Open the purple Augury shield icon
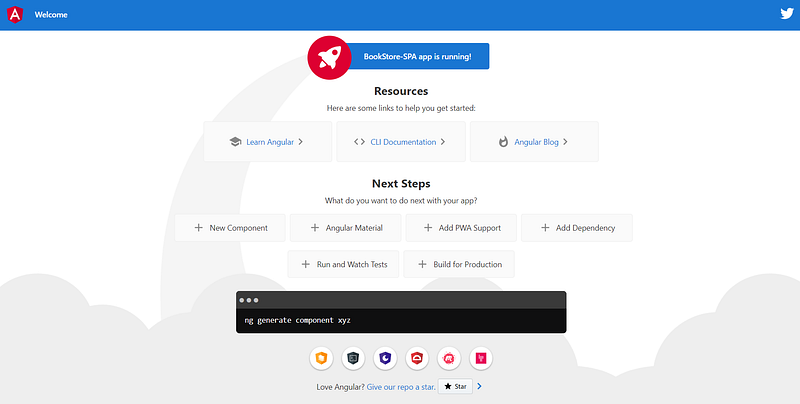Viewport: 800px width, 404px height. 385,359
